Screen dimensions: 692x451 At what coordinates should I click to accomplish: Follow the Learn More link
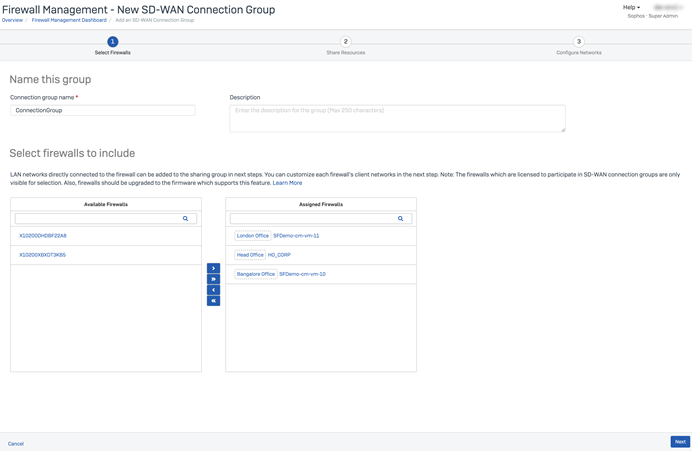coord(287,183)
